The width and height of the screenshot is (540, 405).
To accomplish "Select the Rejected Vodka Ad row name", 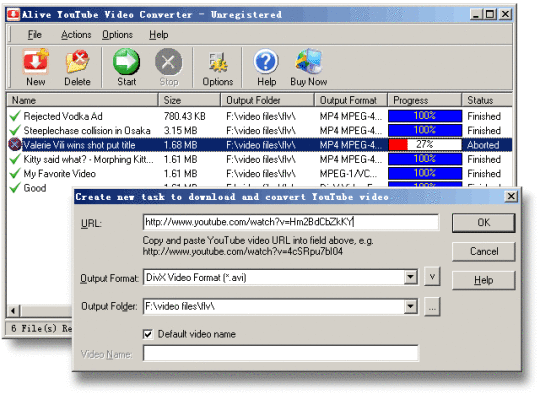I will click(x=63, y=116).
